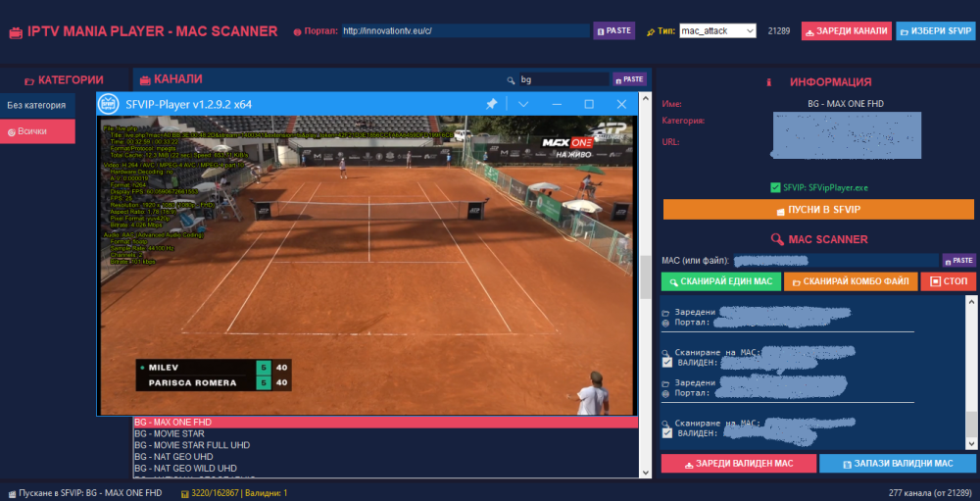The height and width of the screenshot is (501, 980).
Task: Click Зареди валиден MAC button
Action: tap(739, 464)
